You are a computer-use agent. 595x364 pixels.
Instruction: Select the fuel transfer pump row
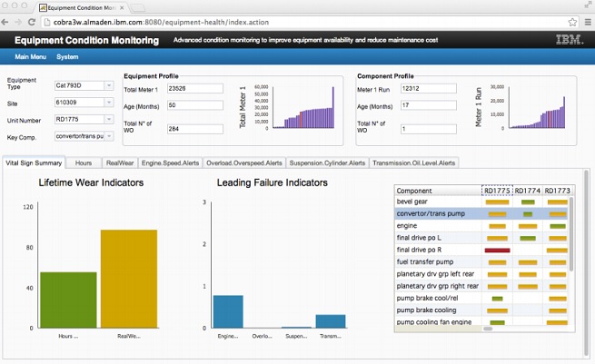[x=481, y=262]
